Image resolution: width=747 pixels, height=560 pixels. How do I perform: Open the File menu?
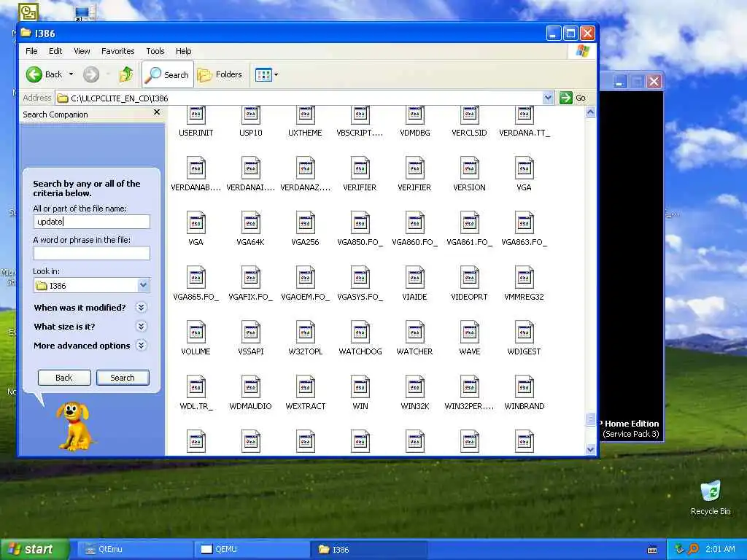pos(31,51)
